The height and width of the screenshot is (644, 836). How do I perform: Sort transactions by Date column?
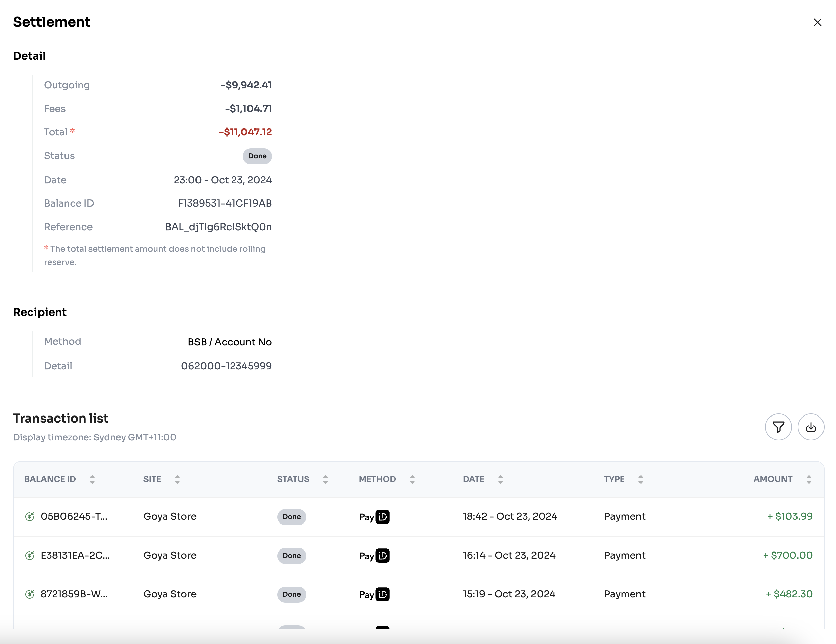pyautogui.click(x=500, y=480)
